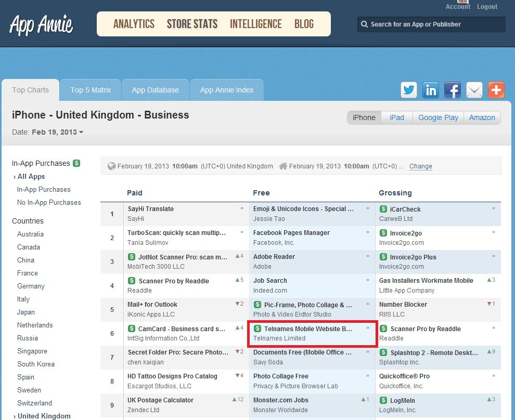This screenshot has width=515, height=420.
Task: Open the App Database tab
Action: [x=156, y=90]
